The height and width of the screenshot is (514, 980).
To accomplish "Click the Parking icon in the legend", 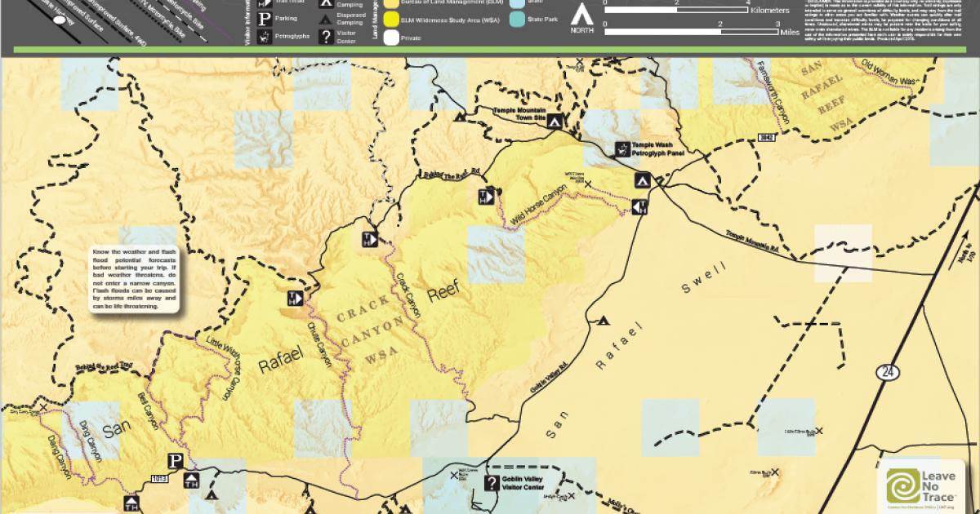I will click(x=264, y=19).
